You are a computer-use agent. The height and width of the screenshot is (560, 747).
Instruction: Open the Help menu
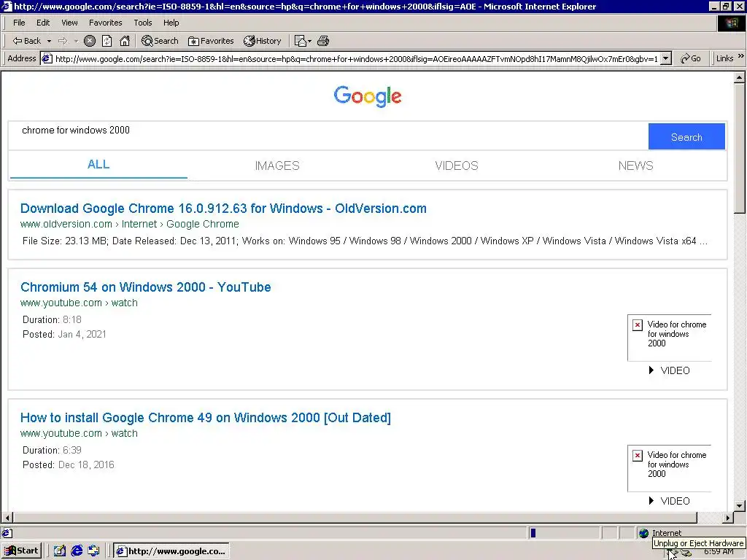pyautogui.click(x=171, y=23)
